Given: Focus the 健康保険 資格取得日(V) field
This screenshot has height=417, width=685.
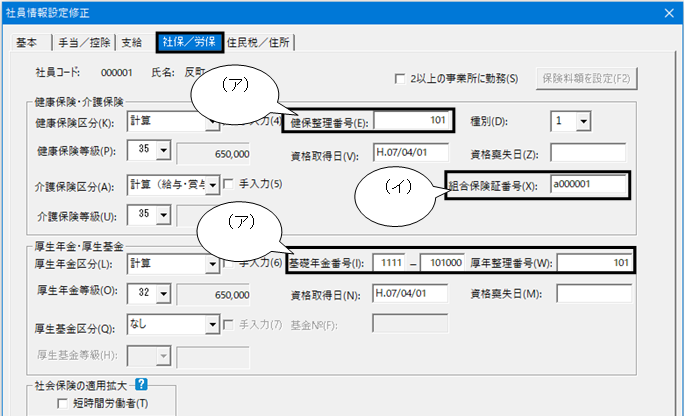Looking at the screenshot, I should [411, 152].
